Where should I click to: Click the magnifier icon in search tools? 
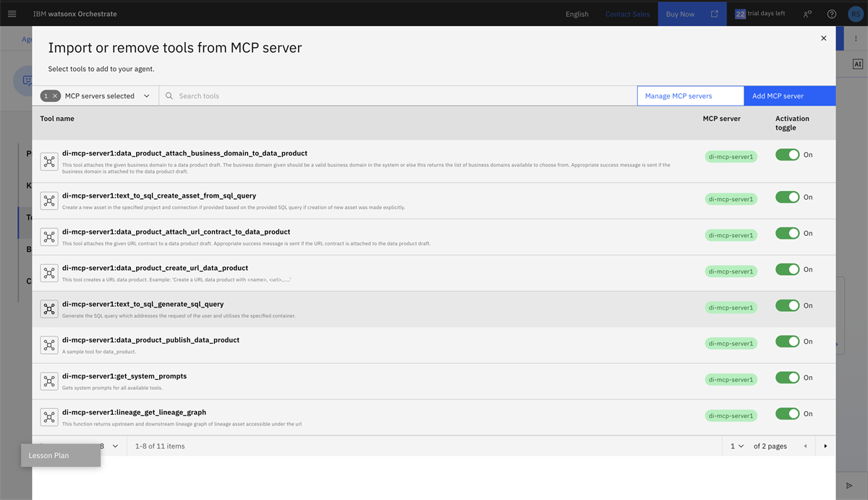[169, 96]
